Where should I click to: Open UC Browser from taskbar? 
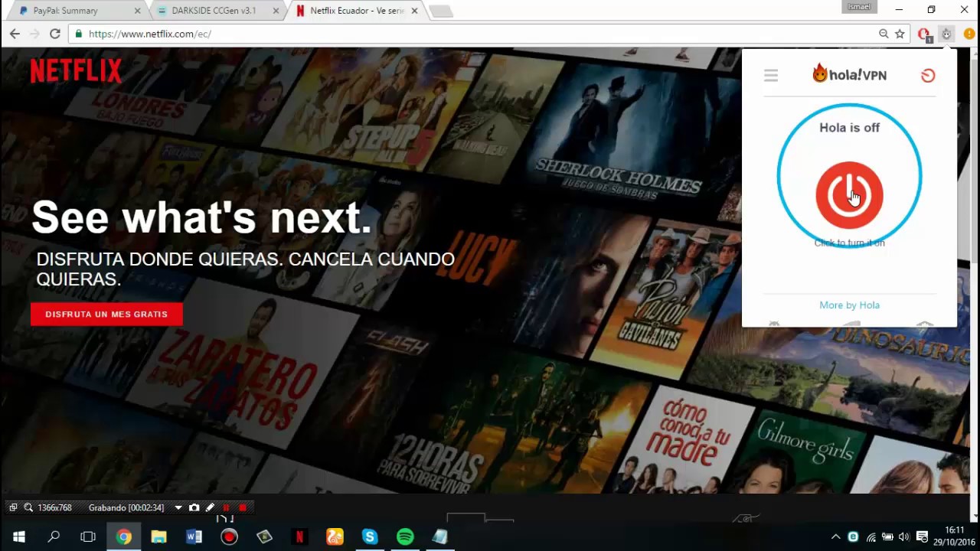pos(335,537)
